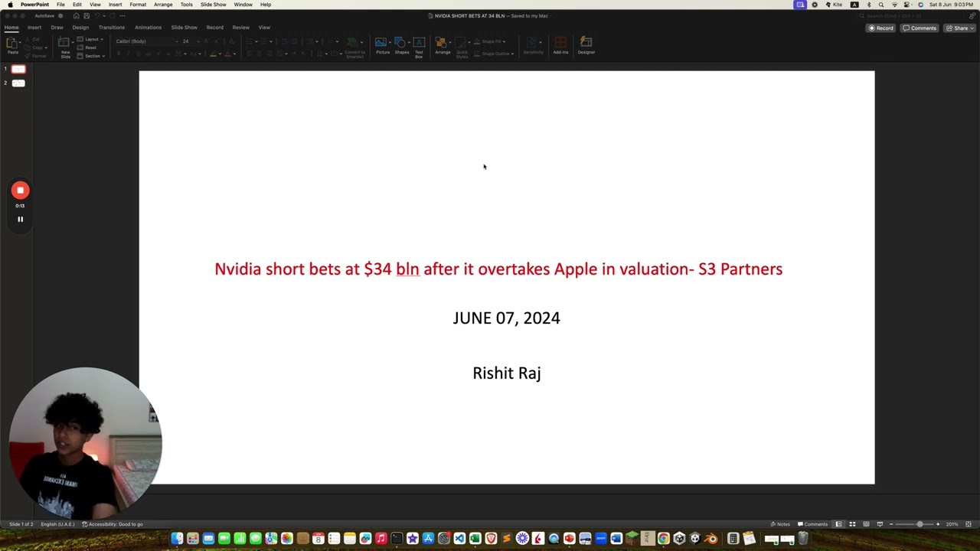Open Google Chrome from the Dock
This screenshot has width=980, height=551.
663,539
